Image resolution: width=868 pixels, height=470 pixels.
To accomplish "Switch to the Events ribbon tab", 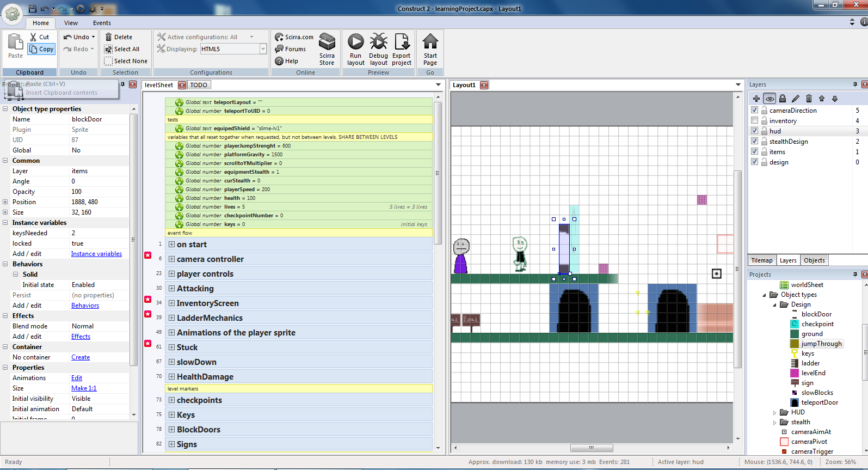I will coord(102,23).
